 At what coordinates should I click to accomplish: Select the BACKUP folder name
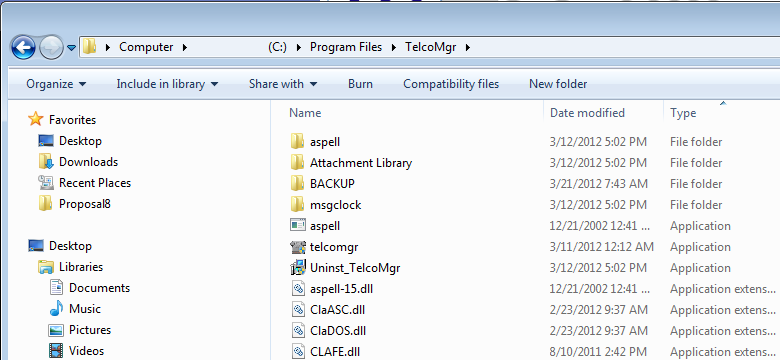click(332, 183)
